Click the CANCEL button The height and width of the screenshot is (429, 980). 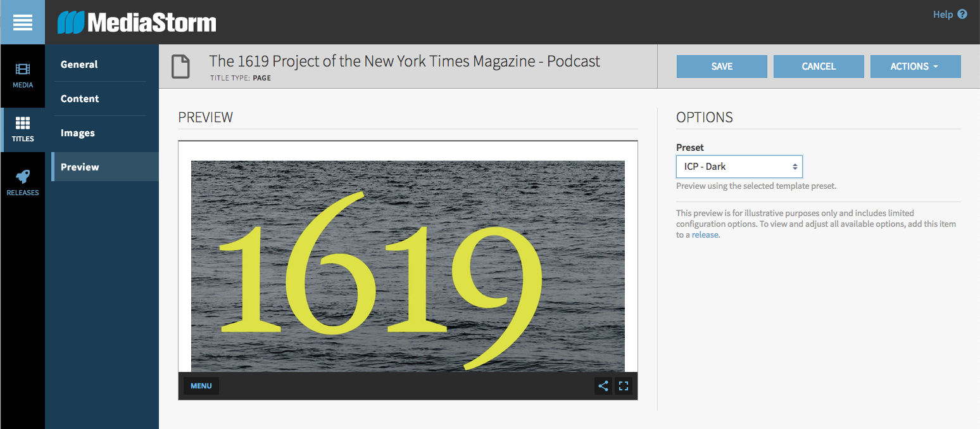point(819,67)
